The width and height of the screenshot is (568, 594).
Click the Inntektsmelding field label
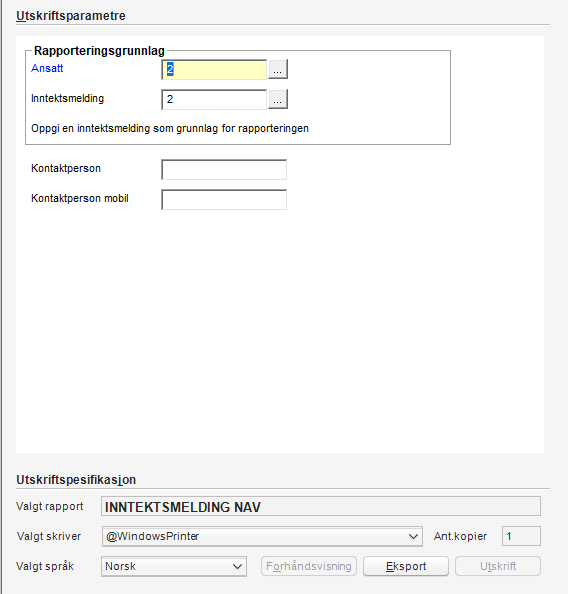(67, 98)
